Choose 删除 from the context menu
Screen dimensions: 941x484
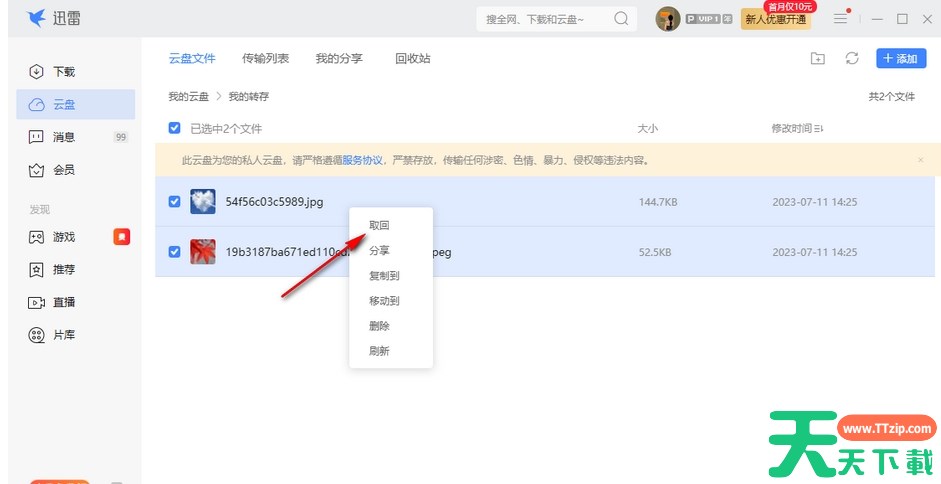(379, 326)
